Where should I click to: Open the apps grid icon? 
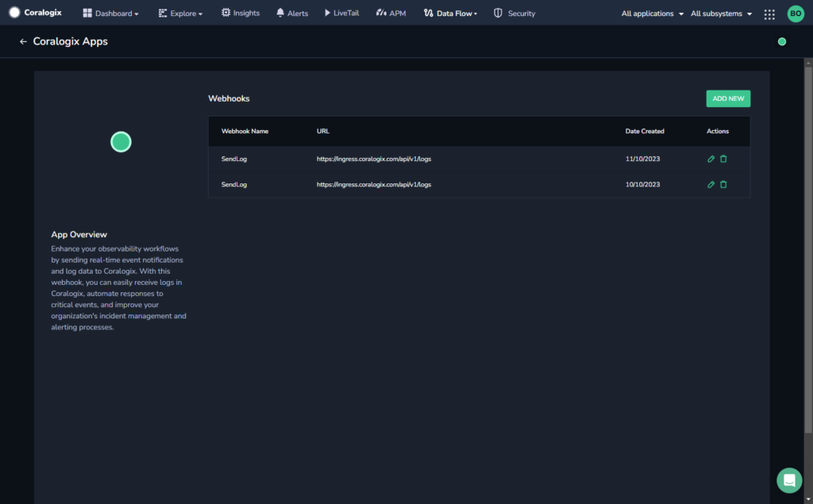(x=769, y=14)
